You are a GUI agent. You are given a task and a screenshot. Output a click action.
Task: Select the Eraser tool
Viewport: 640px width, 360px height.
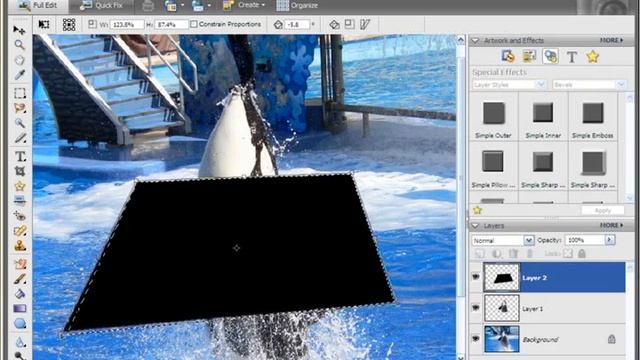[x=20, y=264]
